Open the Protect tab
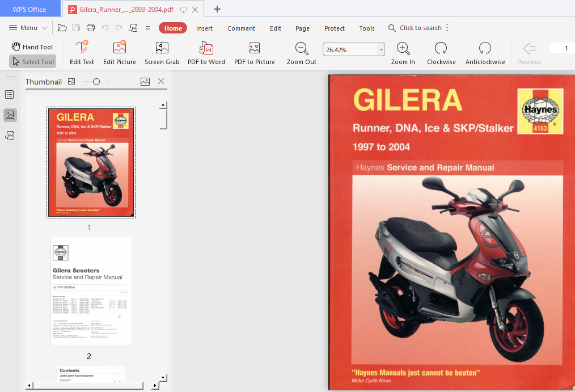This screenshot has height=392, width=575. pos(335,28)
